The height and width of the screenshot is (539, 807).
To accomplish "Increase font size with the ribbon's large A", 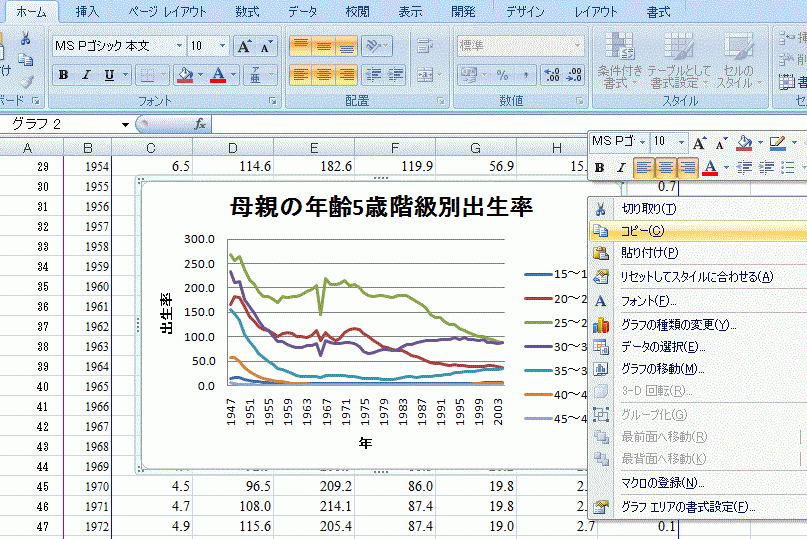I will [x=244, y=46].
